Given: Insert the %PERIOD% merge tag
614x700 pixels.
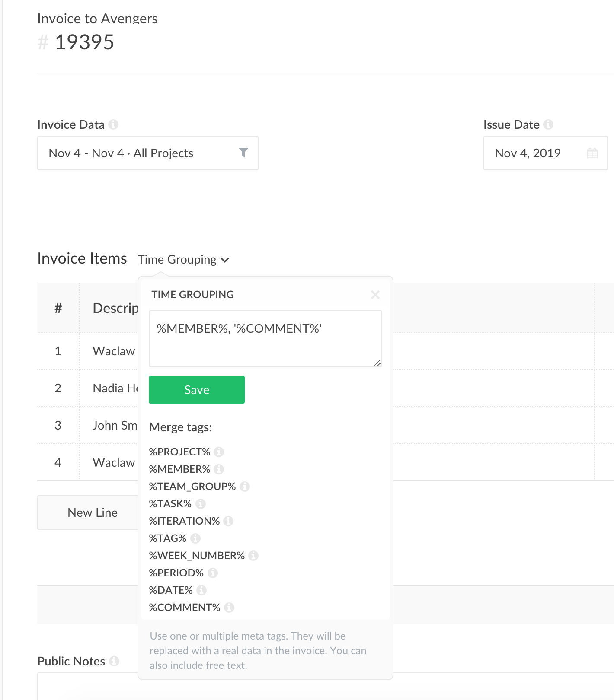Looking at the screenshot, I should (176, 573).
